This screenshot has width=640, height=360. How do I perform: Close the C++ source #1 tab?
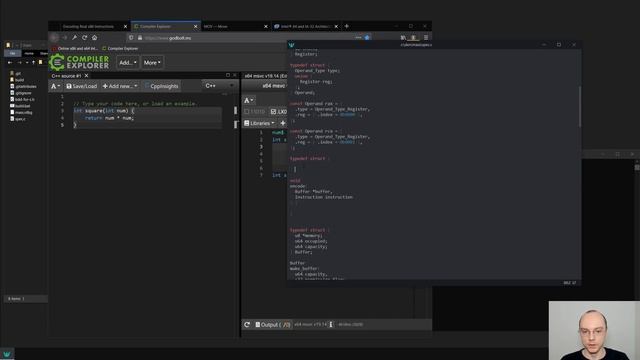pyautogui.click(x=87, y=76)
